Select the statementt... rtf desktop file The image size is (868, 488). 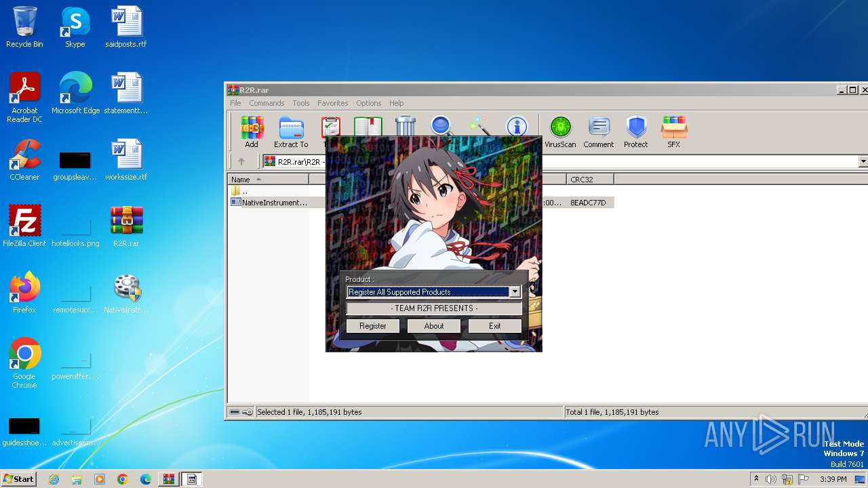point(126,94)
